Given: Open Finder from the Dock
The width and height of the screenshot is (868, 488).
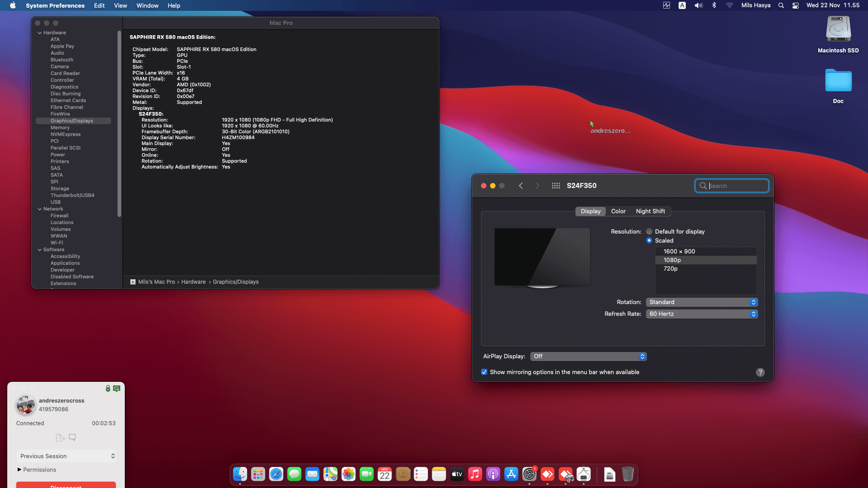Looking at the screenshot, I should point(240,474).
